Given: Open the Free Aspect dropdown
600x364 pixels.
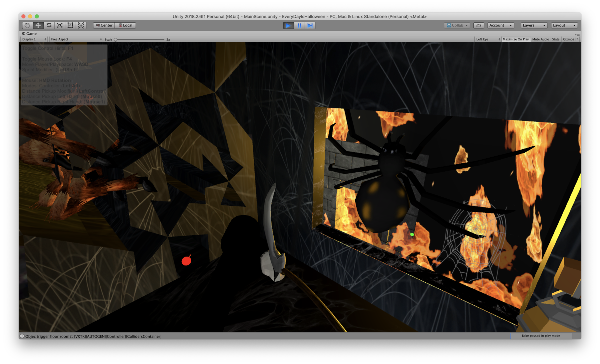Looking at the screenshot, I should tap(76, 39).
